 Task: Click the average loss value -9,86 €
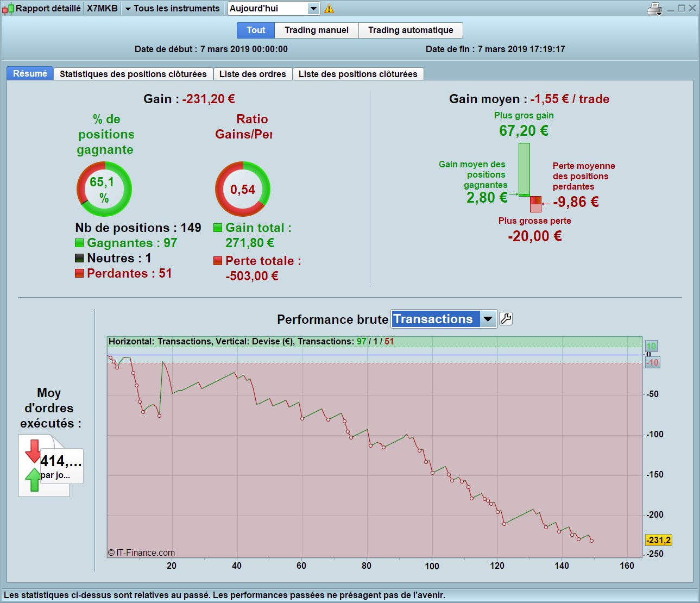coord(576,202)
